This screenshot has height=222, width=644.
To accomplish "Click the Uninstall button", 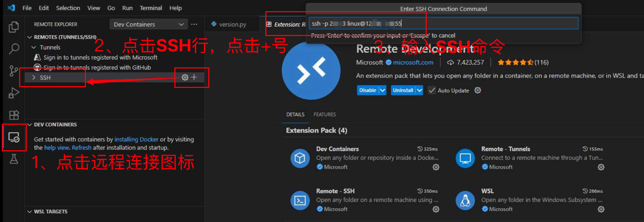I will pyautogui.click(x=402, y=90).
